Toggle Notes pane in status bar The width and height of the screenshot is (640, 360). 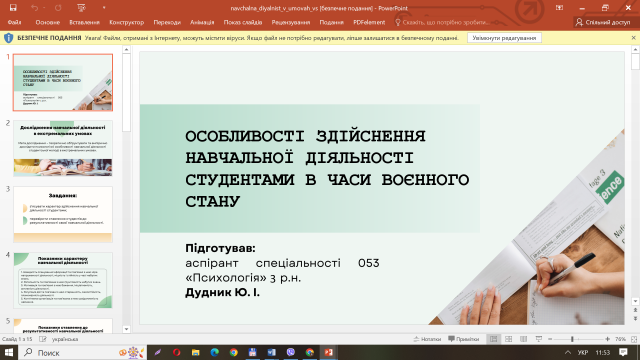(x=427, y=339)
